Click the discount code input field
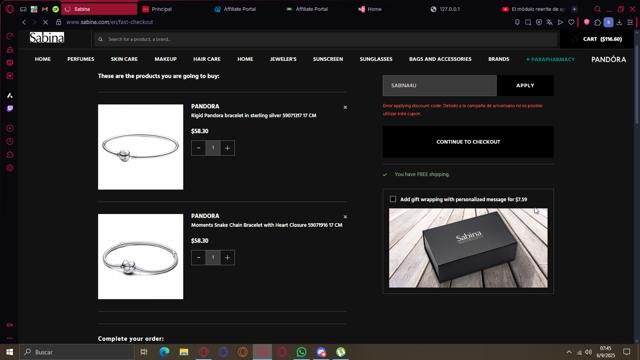This screenshot has height=360, width=640. [x=440, y=85]
